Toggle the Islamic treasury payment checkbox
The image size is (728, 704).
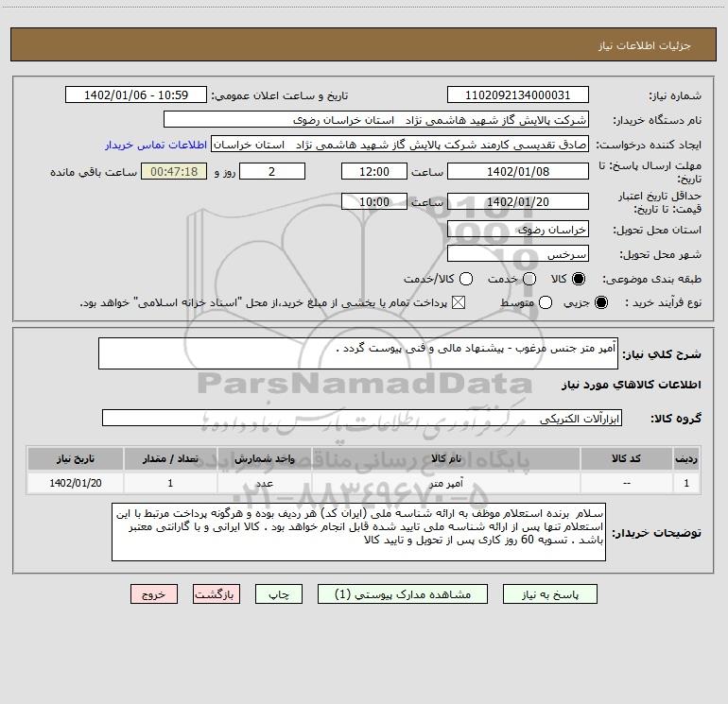pyautogui.click(x=459, y=302)
